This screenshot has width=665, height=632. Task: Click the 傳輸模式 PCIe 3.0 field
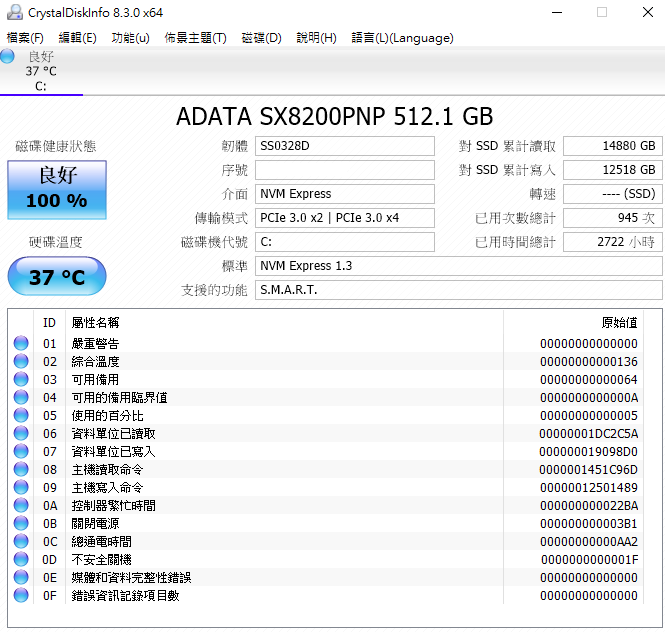pos(344,218)
